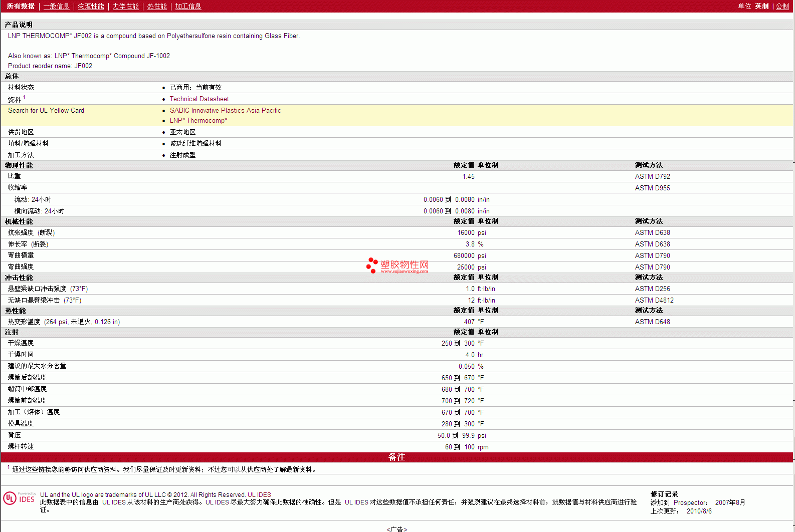Click the 产品说明 section header
Image resolution: width=795 pixels, height=532 pixels.
coord(19,25)
